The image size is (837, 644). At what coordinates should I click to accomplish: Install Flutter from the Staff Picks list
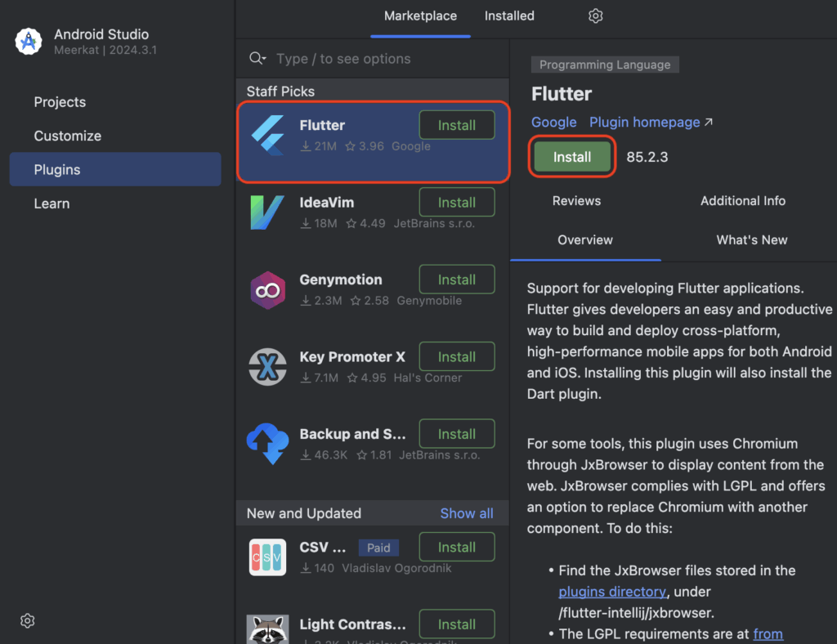(457, 125)
